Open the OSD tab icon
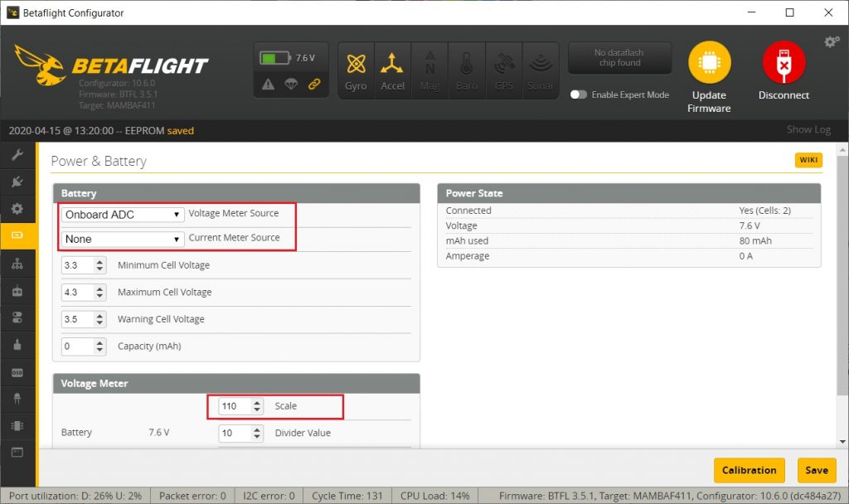Screen dimensions: 849x504 click(x=17, y=372)
